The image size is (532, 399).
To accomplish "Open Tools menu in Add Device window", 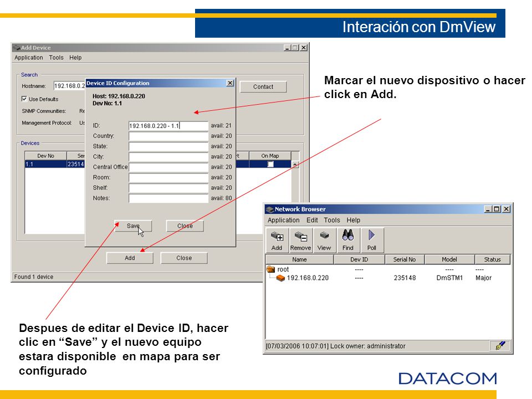I will point(56,58).
